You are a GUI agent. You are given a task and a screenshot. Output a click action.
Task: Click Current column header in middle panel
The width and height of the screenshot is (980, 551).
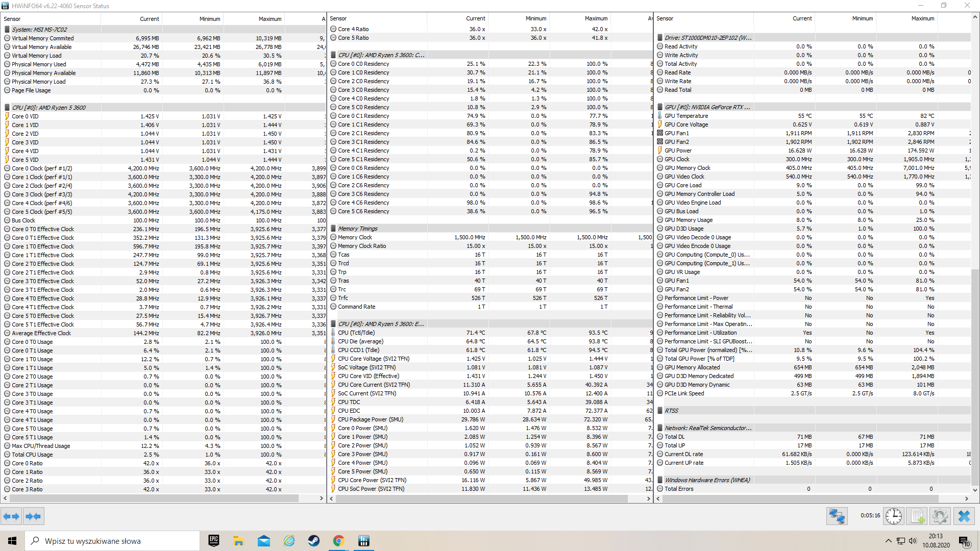(x=457, y=18)
